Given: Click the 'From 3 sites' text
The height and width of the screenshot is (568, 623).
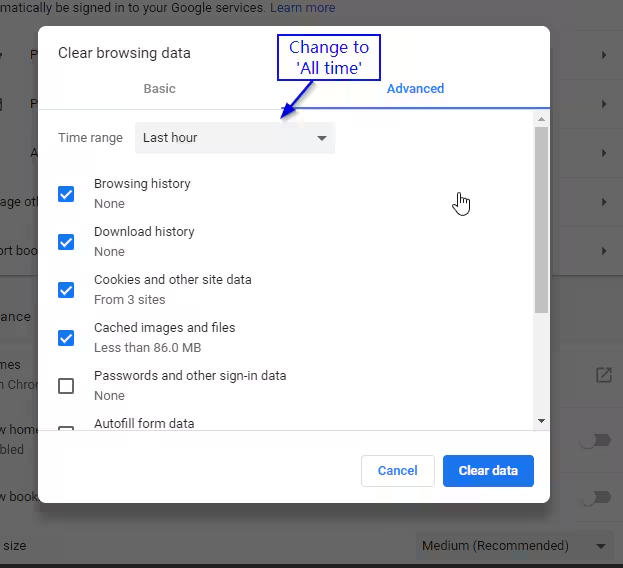Looking at the screenshot, I should pos(130,299).
